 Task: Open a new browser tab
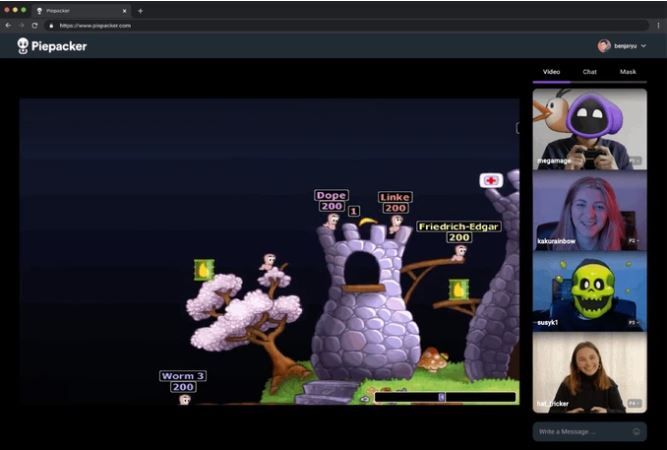click(140, 11)
